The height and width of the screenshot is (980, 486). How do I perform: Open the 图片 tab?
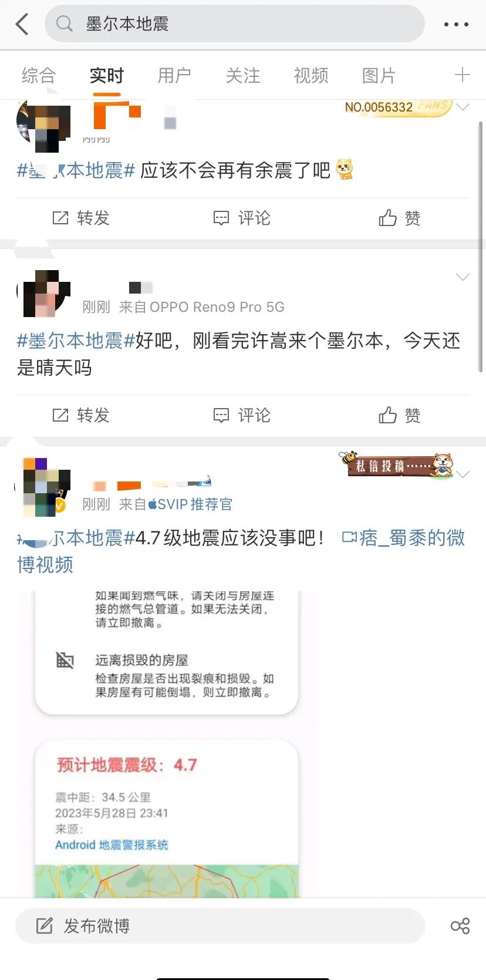pos(379,75)
